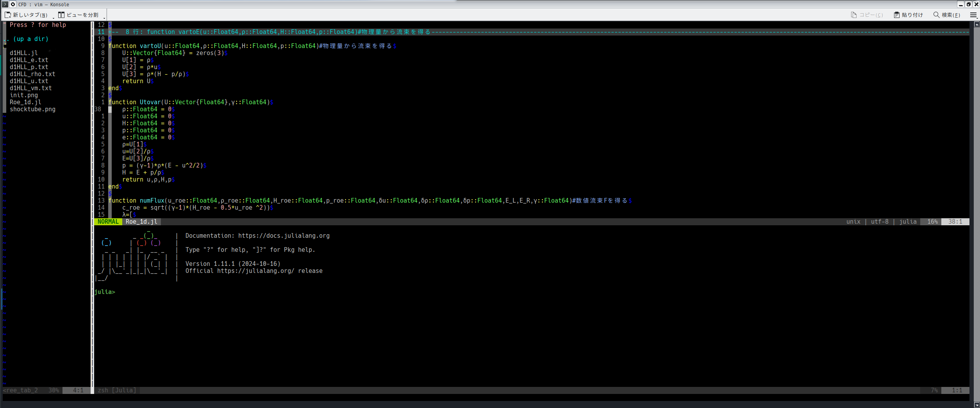Click the julia> prompt in terminal pane
Viewport: 980px width, 408px height.
tap(105, 292)
